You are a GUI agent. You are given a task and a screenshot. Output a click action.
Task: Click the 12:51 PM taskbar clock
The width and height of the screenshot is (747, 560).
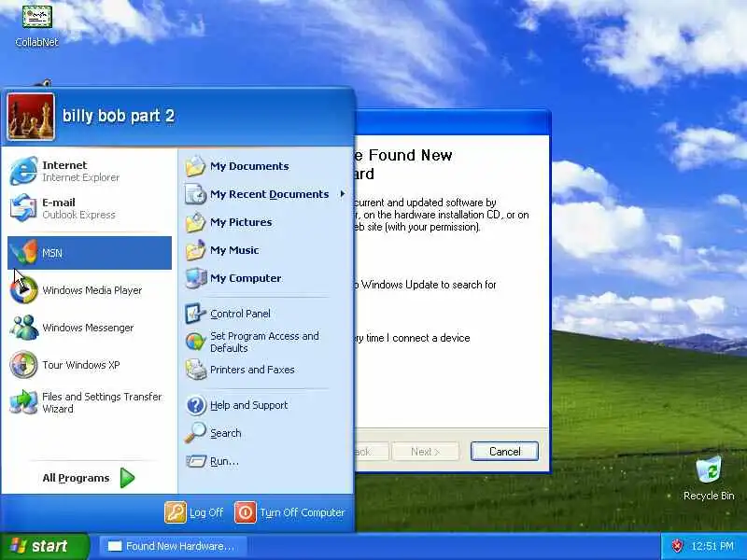712,546
